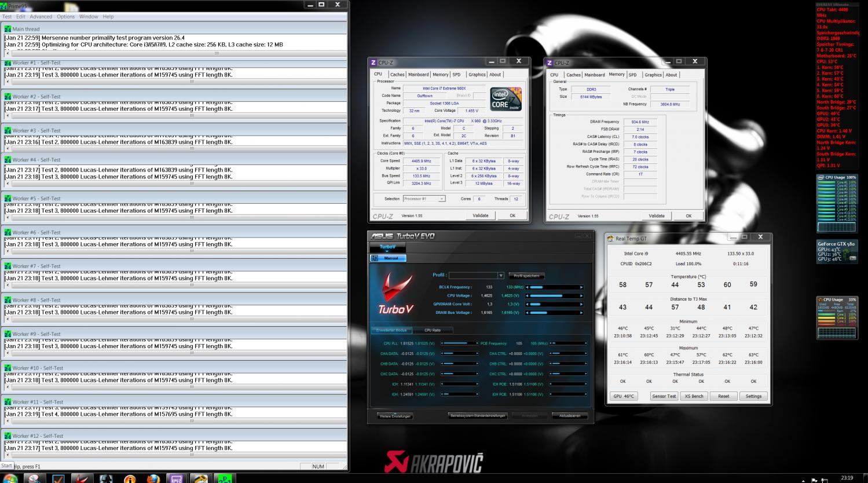This screenshot has width=868, height=483.
Task: Click GPU 46°C button in Real Temp
Action: (x=624, y=396)
